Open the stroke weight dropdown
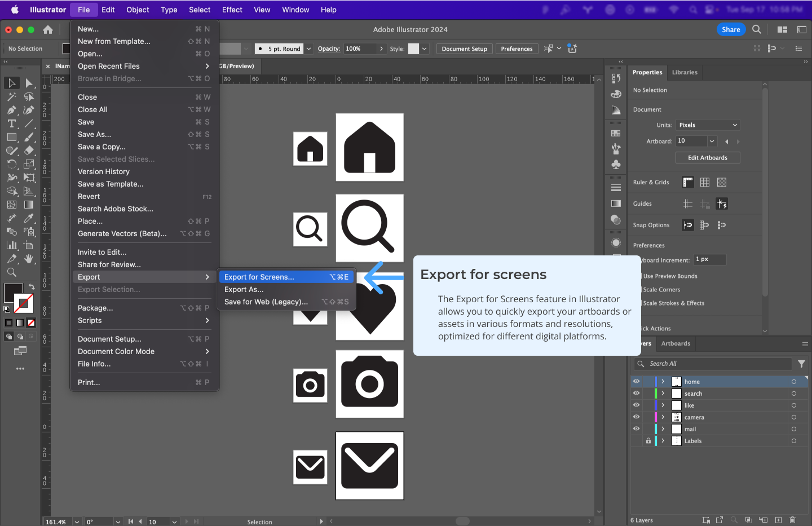The height and width of the screenshot is (526, 812). tap(308, 48)
